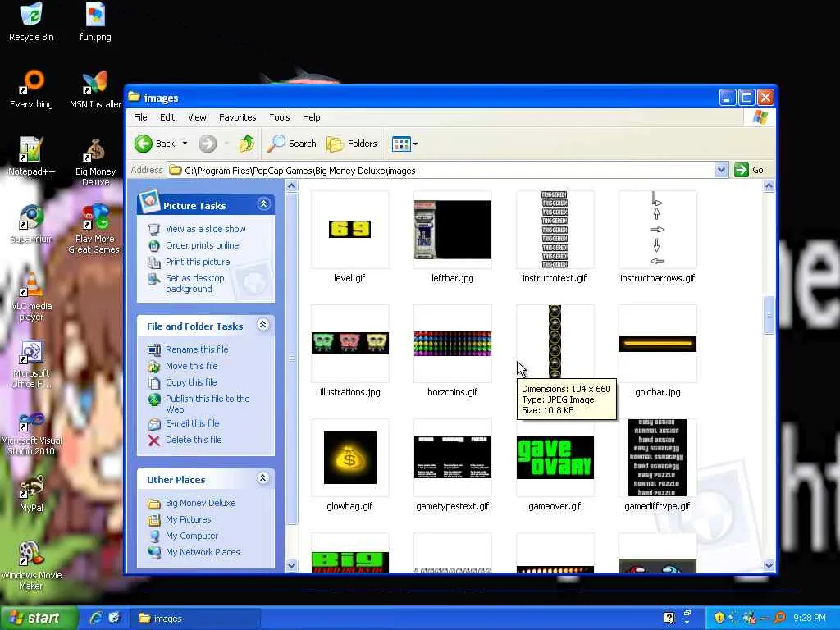
Task: Click the Up one level folder icon
Action: (247, 144)
